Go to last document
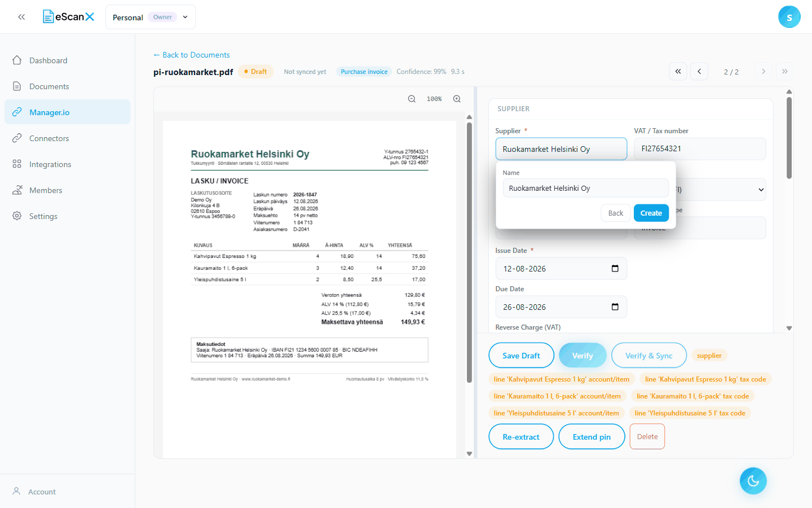 784,72
